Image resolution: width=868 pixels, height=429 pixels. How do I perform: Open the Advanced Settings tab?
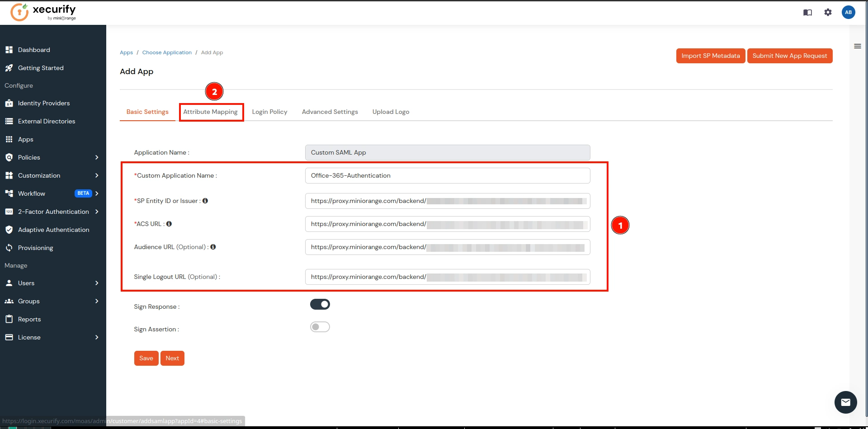[330, 112]
